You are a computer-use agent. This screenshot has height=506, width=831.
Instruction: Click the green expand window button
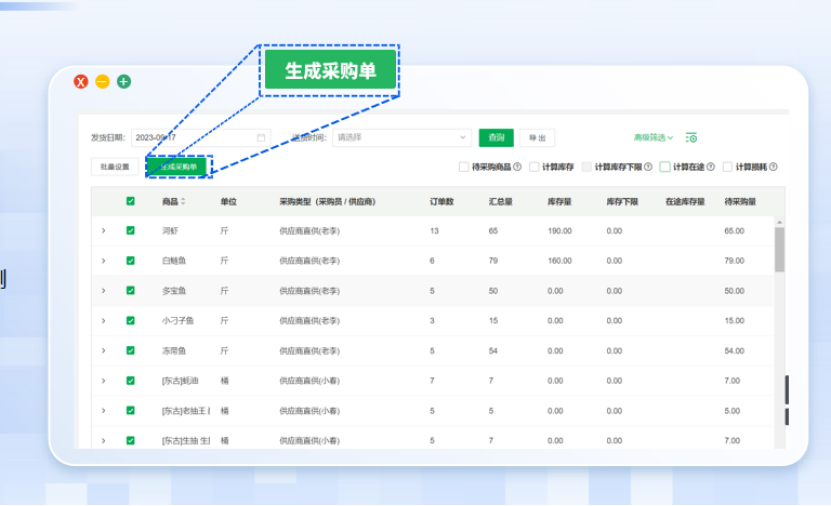click(x=124, y=82)
